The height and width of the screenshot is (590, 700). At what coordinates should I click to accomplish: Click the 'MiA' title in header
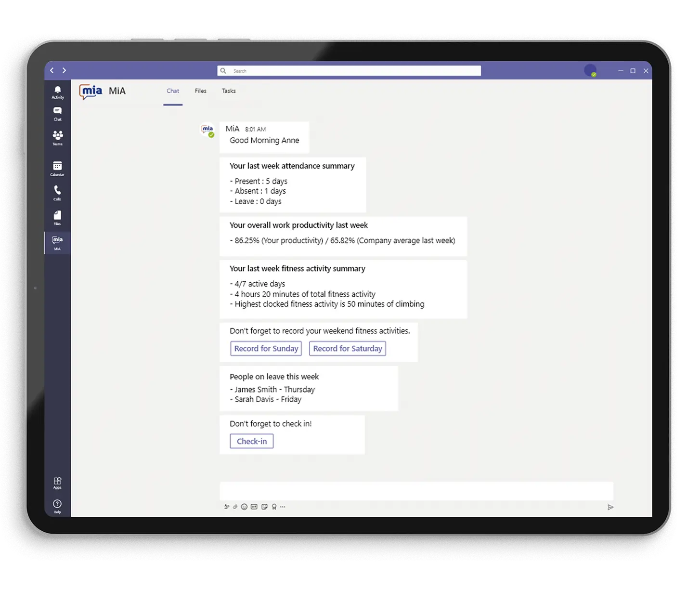pos(117,91)
